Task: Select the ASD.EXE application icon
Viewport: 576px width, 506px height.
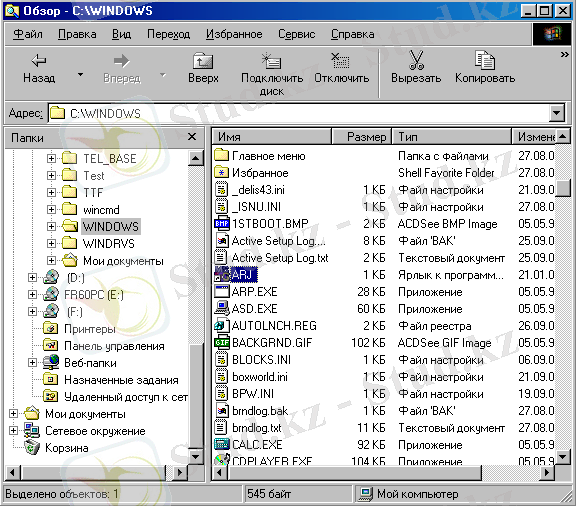Action: pos(222,308)
